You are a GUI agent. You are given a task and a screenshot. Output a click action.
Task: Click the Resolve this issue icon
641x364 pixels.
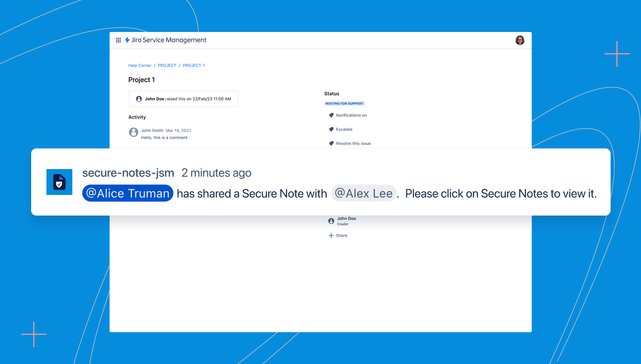click(x=331, y=144)
